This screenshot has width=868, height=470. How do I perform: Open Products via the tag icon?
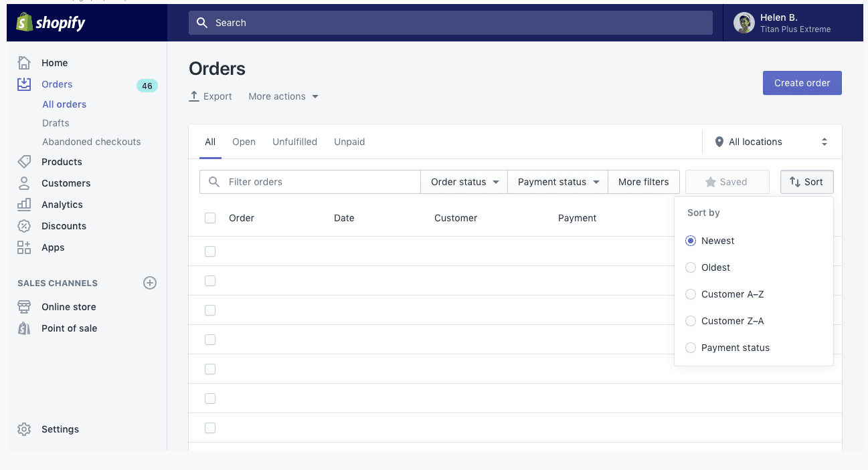click(24, 162)
